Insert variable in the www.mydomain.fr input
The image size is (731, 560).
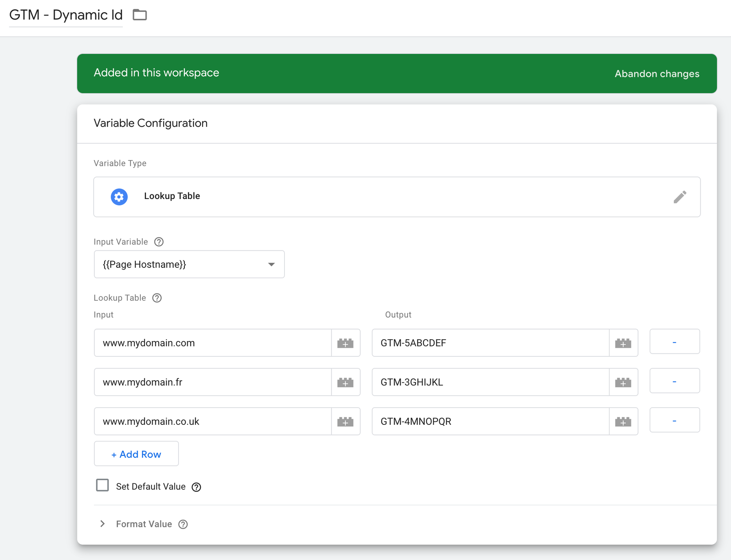pos(346,382)
